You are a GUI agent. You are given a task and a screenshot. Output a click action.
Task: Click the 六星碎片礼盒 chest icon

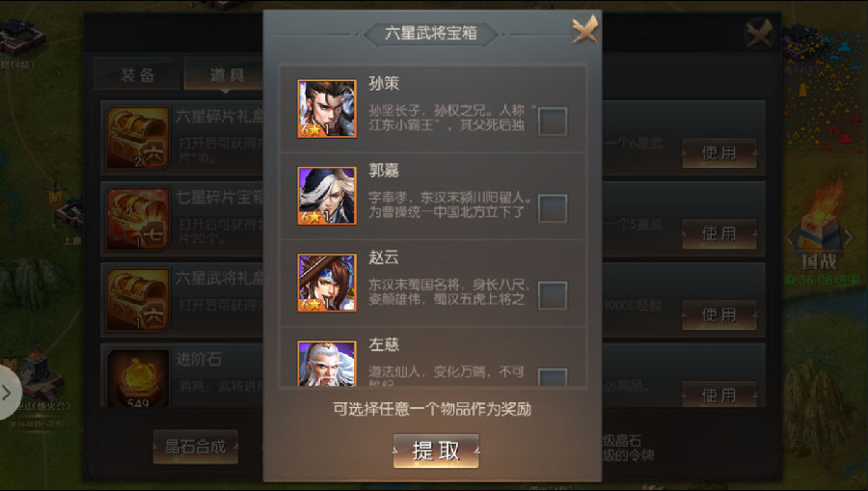click(138, 138)
